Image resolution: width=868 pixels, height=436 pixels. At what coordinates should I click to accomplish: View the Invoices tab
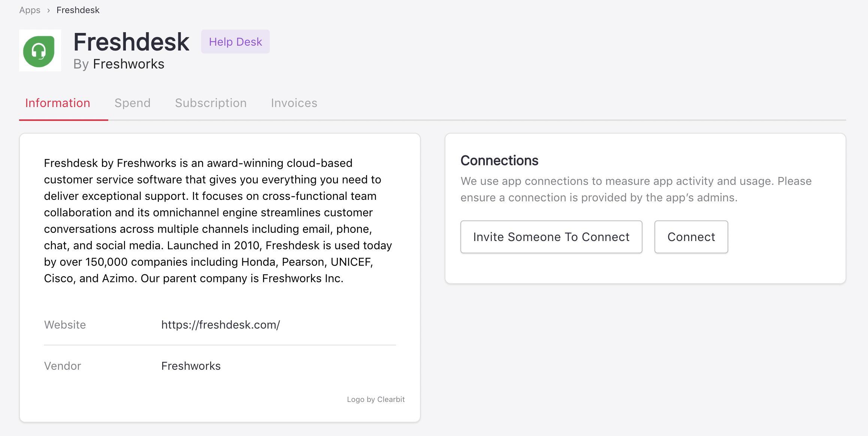point(294,103)
